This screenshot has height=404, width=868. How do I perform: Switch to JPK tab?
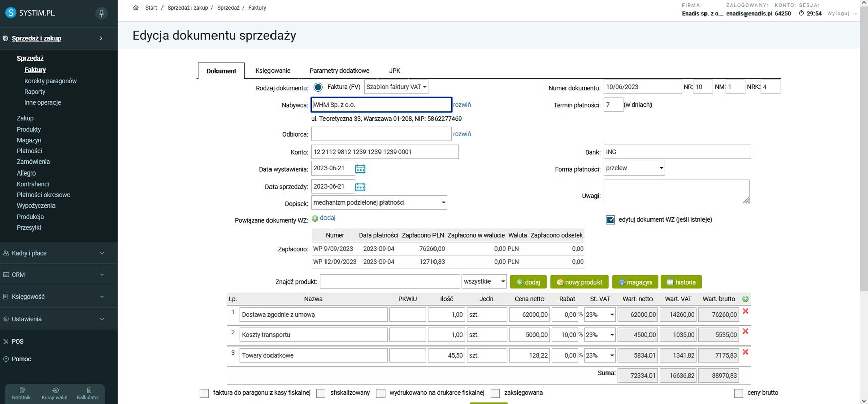click(x=395, y=71)
